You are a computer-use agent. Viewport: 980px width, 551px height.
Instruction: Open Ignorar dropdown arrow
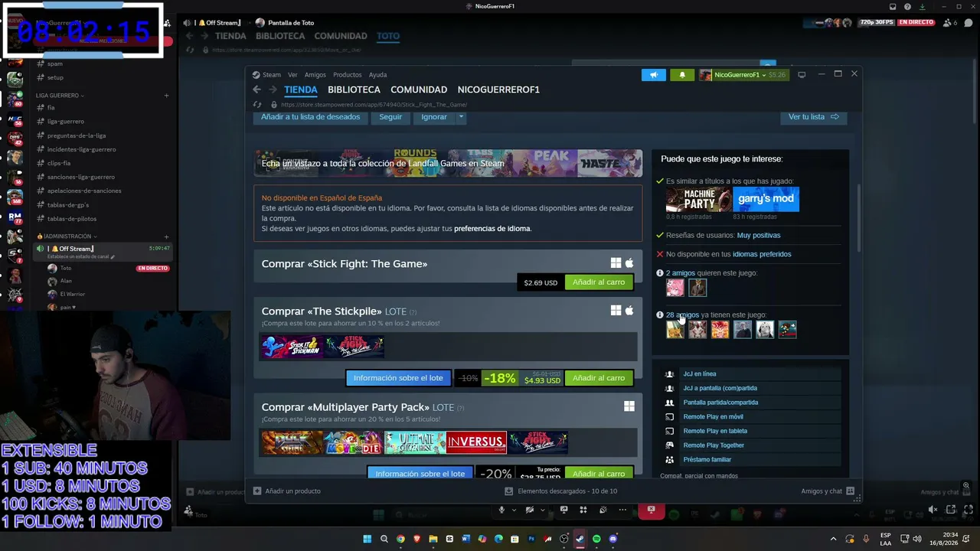pos(461,117)
